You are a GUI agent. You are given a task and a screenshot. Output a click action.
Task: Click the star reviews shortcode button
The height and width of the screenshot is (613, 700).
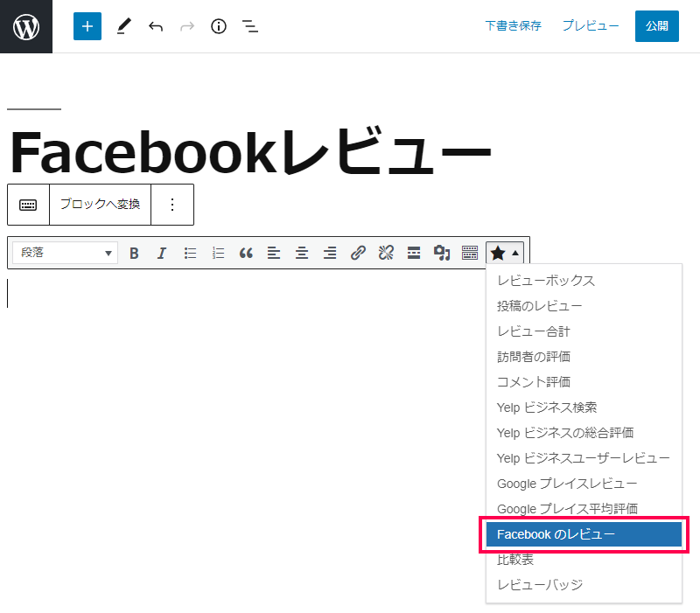[505, 253]
